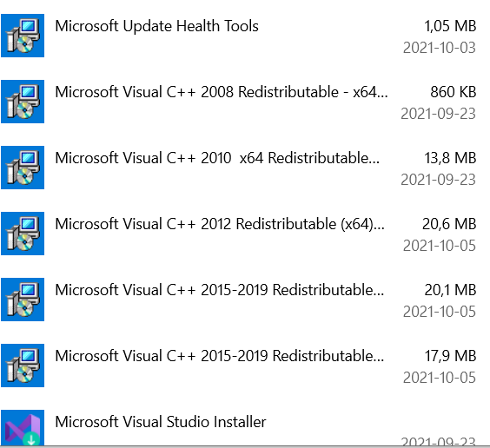Click the Microsoft Visual Studio Installer icon

[x=23, y=428]
